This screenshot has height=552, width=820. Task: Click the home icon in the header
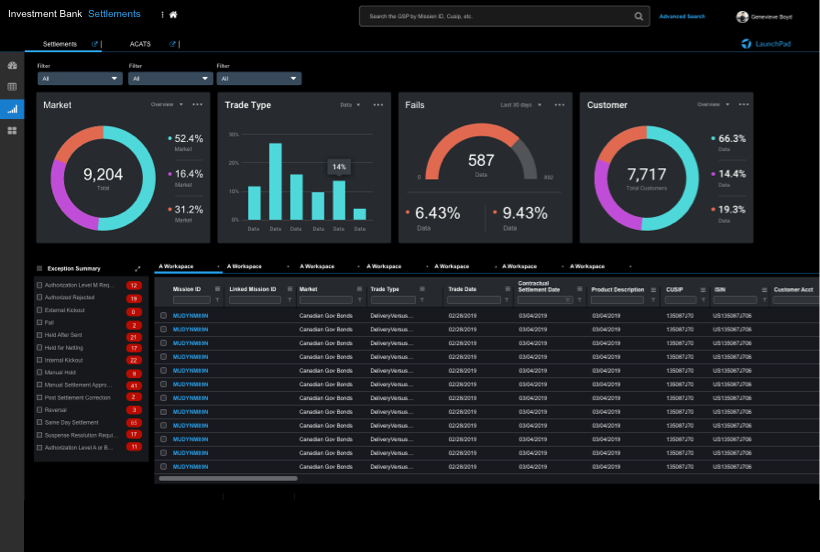pyautogui.click(x=173, y=15)
